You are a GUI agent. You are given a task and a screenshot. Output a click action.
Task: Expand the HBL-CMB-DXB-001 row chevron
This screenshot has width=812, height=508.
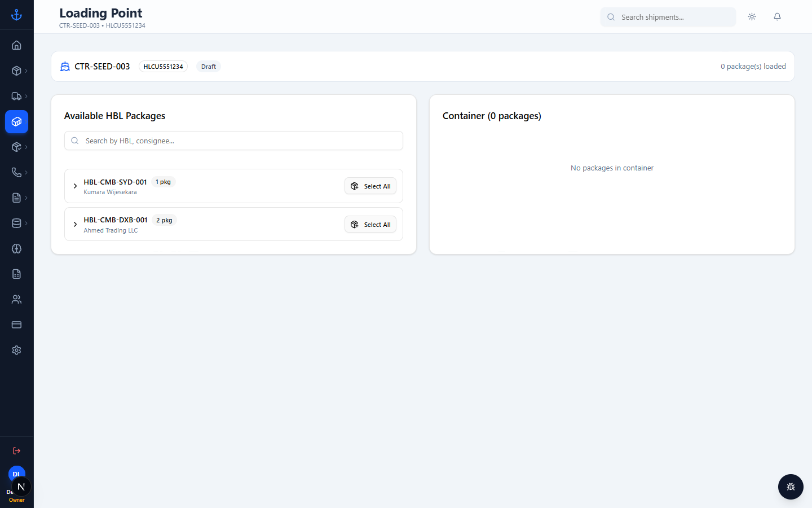click(75, 224)
